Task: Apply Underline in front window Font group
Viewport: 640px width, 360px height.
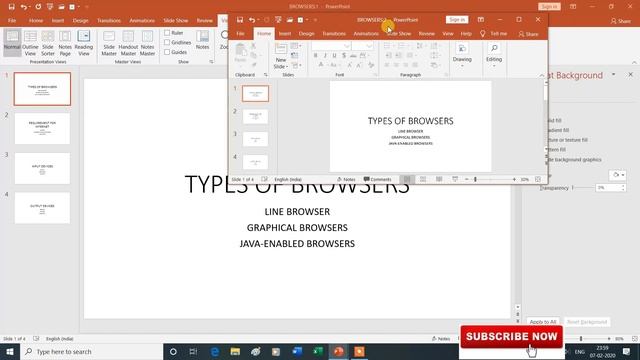Action: pyautogui.click(x=334, y=56)
